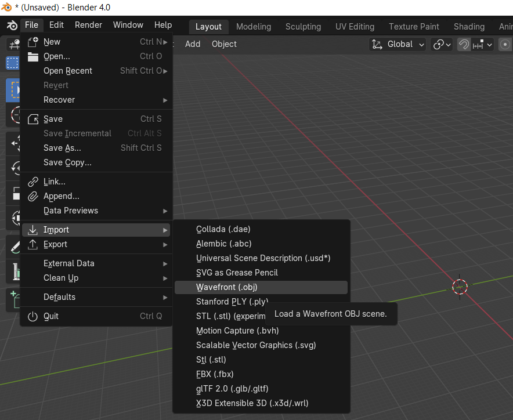Choose Save As from File menu
Screen dimensions: 513x420
tap(96, 148)
